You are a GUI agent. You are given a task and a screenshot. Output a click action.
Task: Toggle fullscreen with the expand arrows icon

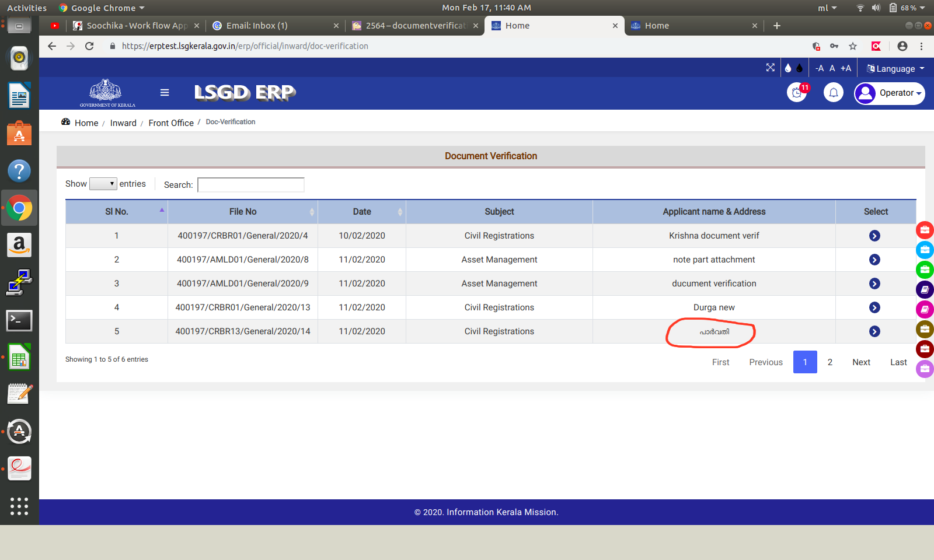tap(771, 68)
